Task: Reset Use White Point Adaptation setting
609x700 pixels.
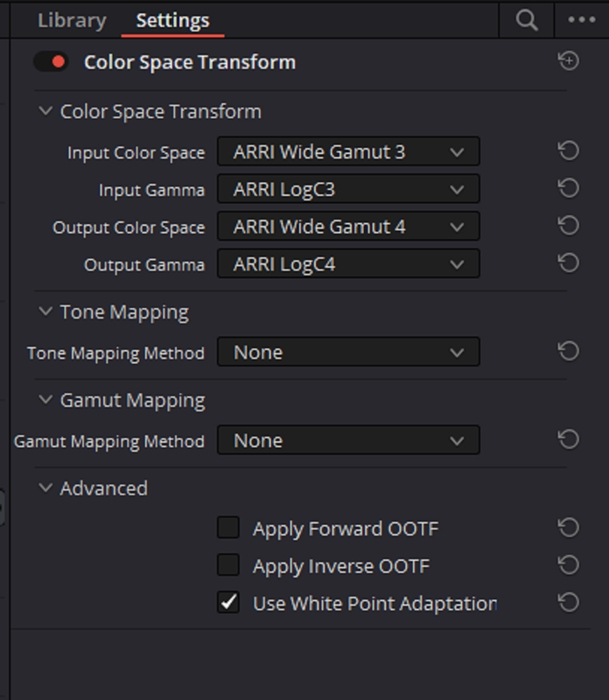Action: click(569, 603)
